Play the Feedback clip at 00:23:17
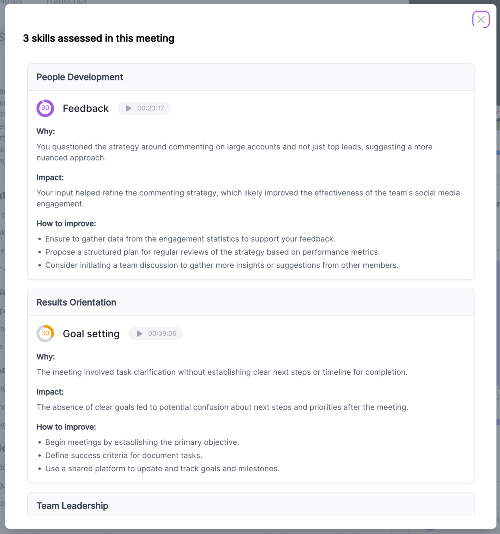 coord(144,108)
